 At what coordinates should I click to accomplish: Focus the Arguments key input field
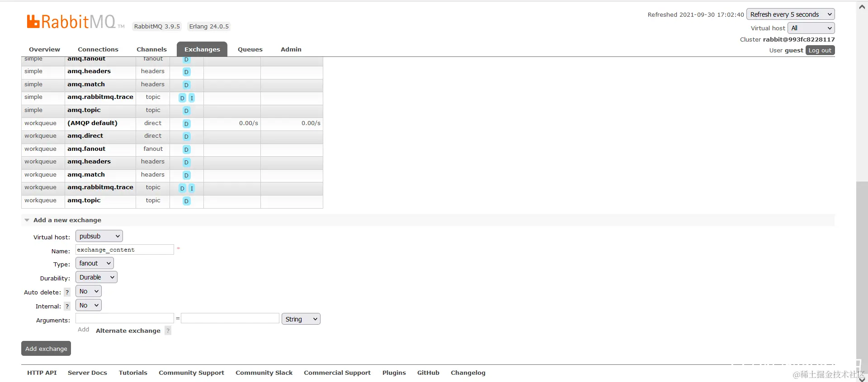click(124, 318)
